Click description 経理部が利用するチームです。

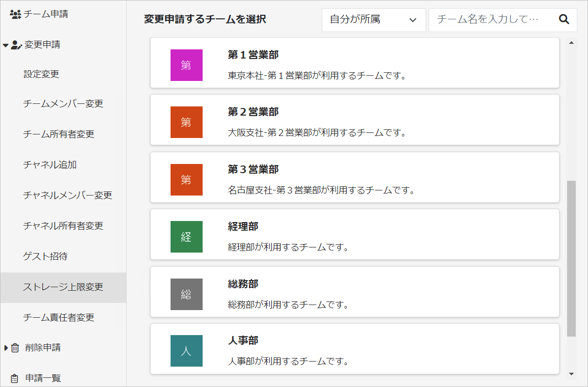point(289,247)
